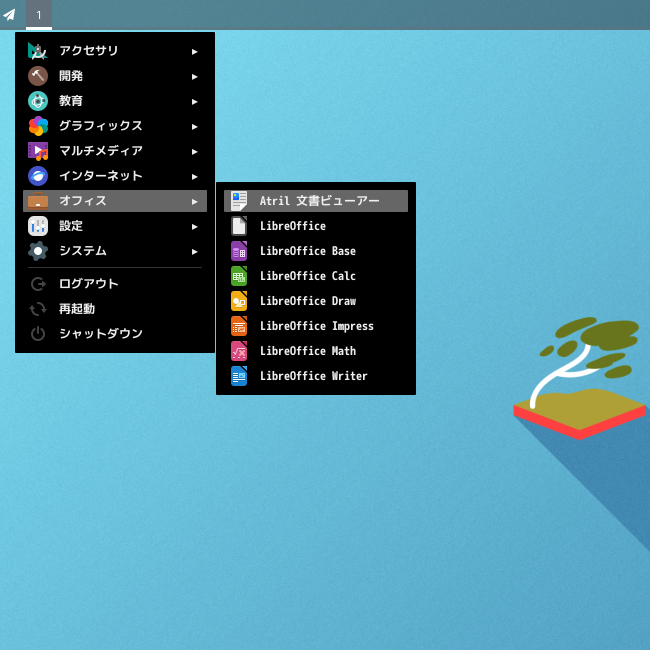
Task: Click the オフィス submenu arrow
Action: (194, 201)
